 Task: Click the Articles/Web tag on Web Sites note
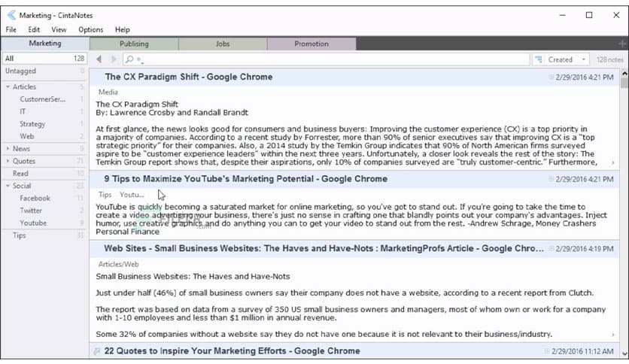[118, 264]
